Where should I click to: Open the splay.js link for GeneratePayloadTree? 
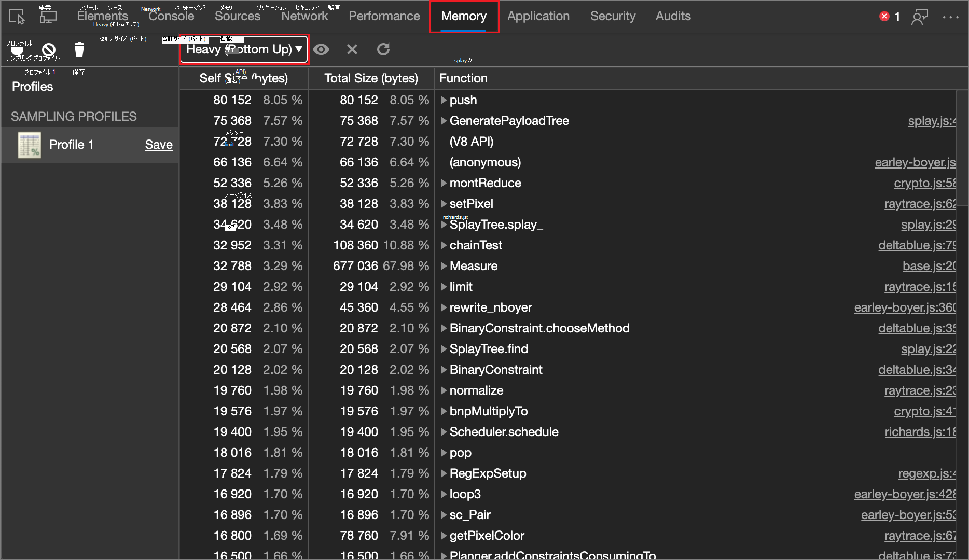(x=932, y=121)
